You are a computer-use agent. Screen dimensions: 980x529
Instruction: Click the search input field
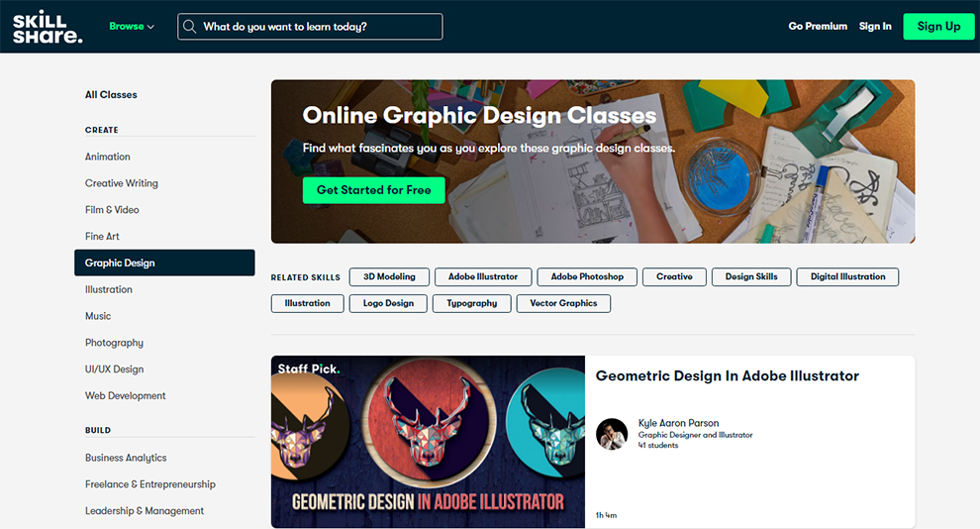[x=310, y=27]
